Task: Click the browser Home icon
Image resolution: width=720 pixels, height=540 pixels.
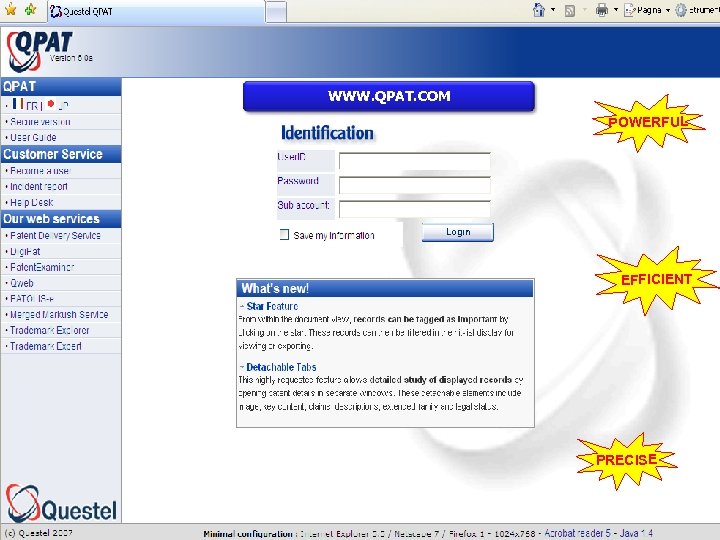Action: 539,10
